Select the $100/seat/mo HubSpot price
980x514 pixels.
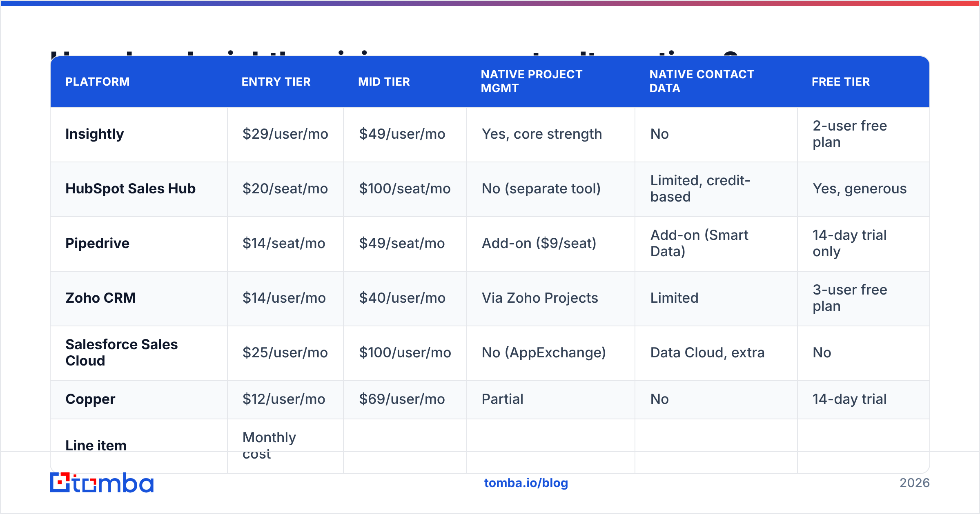pyautogui.click(x=405, y=188)
